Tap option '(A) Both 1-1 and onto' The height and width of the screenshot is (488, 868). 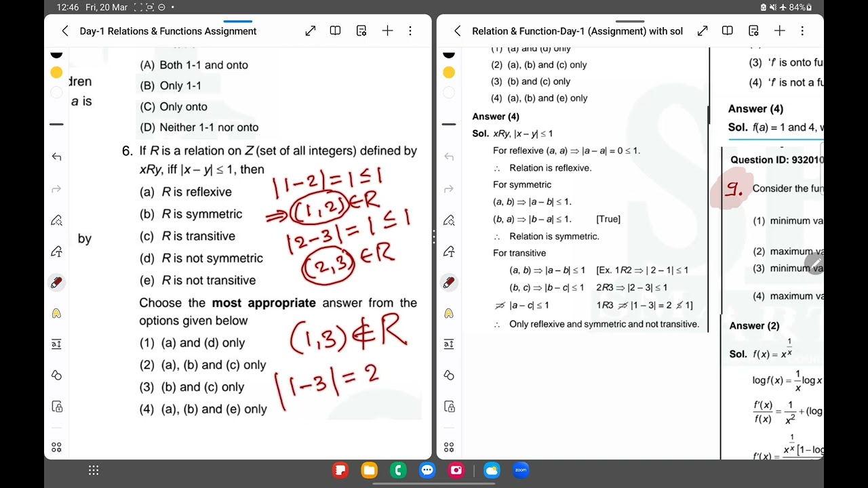click(x=194, y=65)
